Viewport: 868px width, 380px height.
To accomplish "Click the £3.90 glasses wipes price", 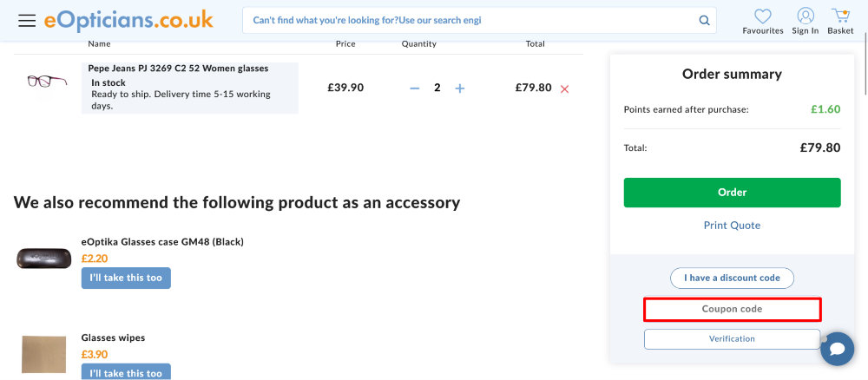I will 95,355.
